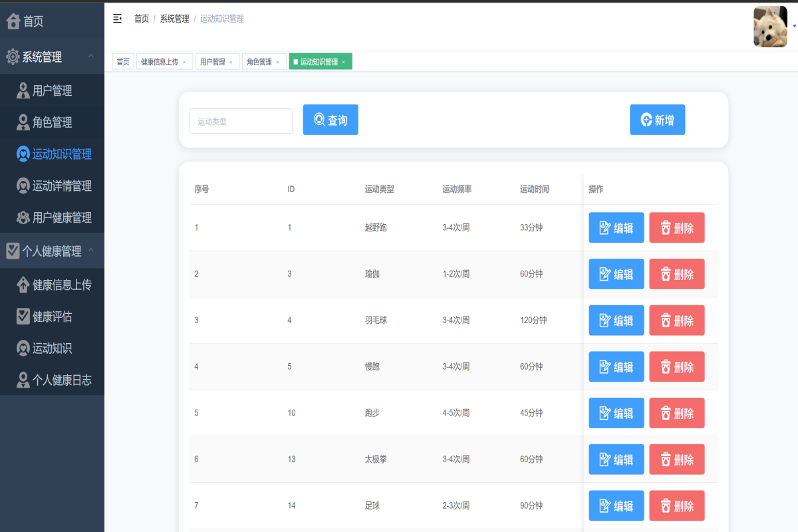Switch to the 用户管理 tab
The image size is (798, 532).
pos(213,62)
